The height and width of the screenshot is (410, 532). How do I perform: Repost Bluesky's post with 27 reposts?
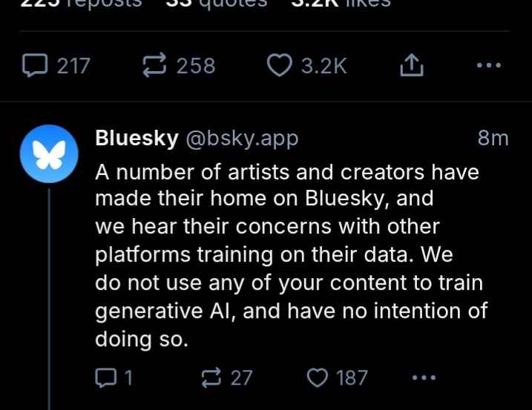(213, 377)
